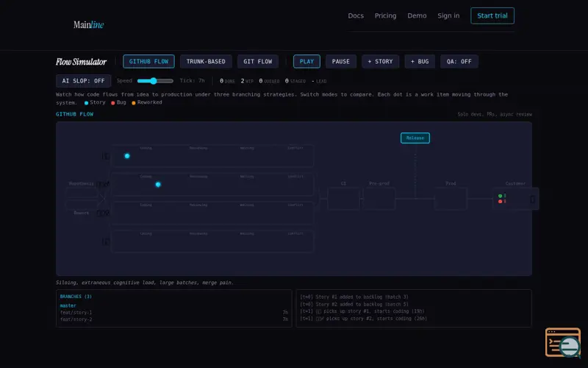This screenshot has width=588, height=368.
Task: Click the green success dot in Customer box
Action: (500, 196)
